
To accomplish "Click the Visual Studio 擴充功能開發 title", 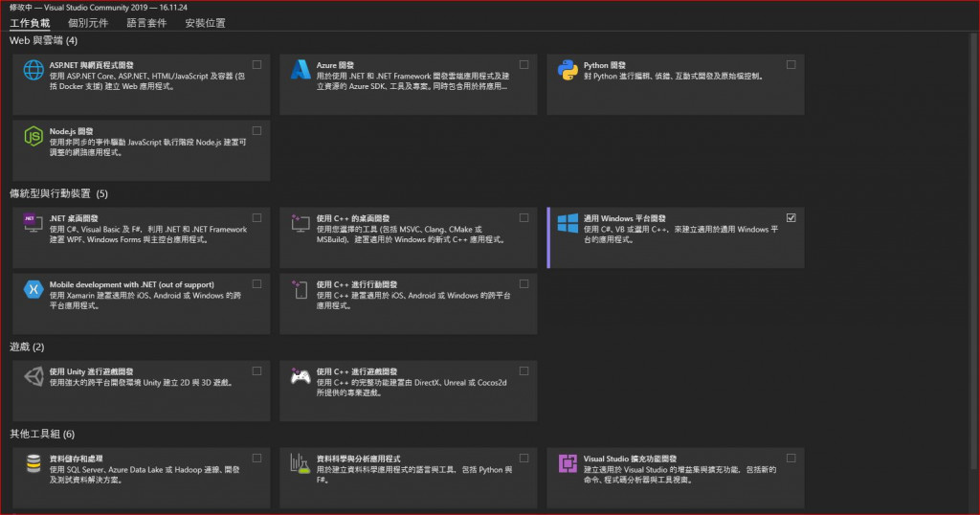I will 630,459.
